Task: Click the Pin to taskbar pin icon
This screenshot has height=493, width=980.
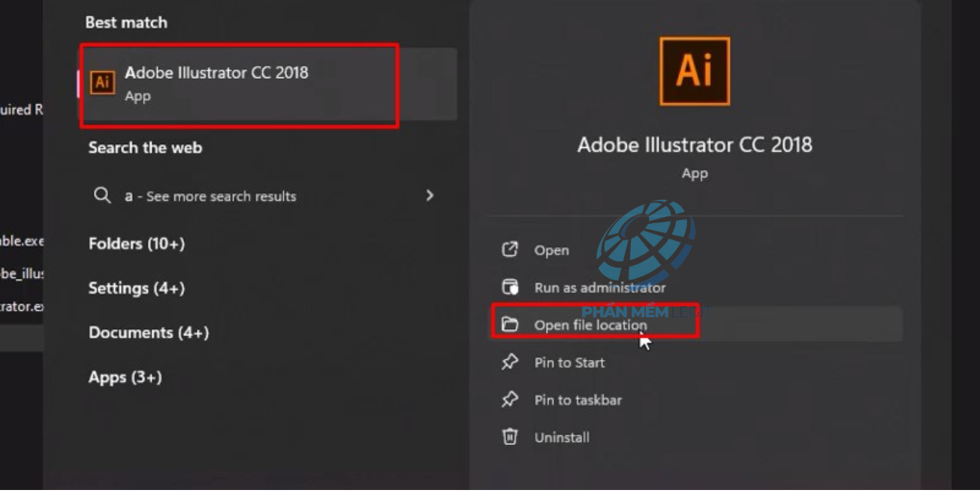Action: [510, 400]
